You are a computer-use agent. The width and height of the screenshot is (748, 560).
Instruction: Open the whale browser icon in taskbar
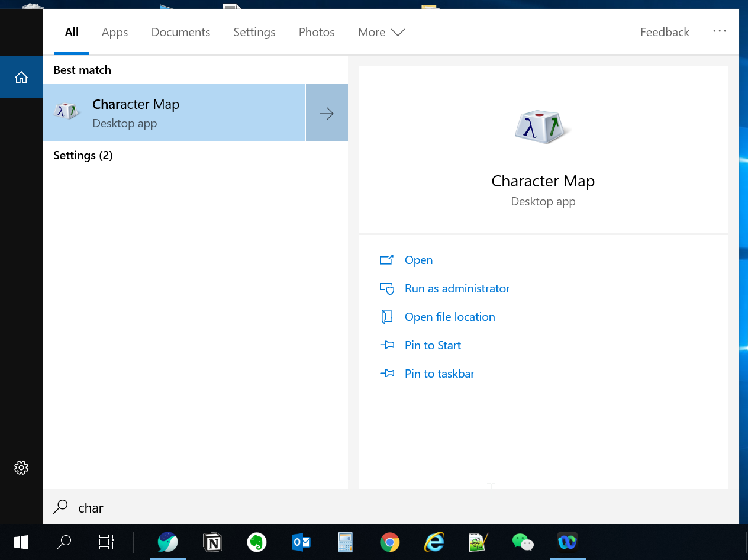point(168,542)
